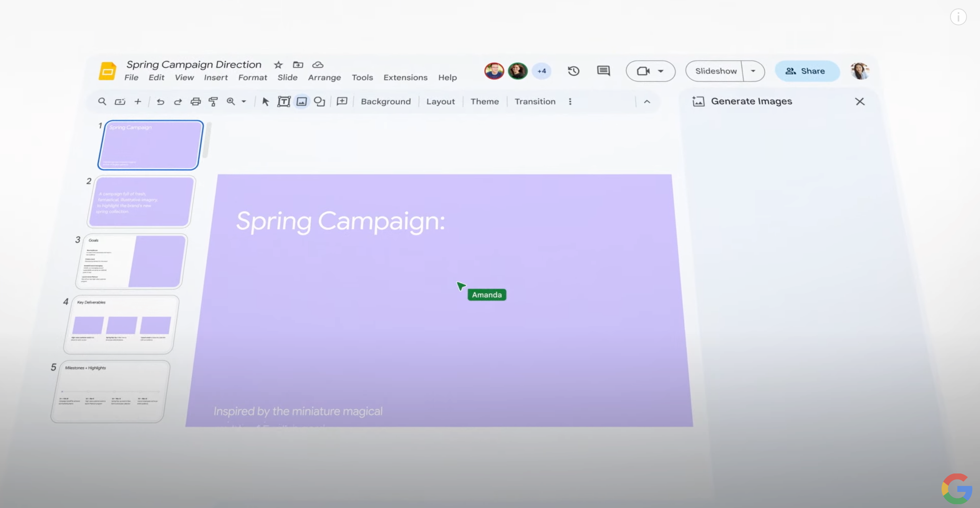Image resolution: width=980 pixels, height=508 pixels.
Task: Open the user account avatar
Action: [860, 71]
